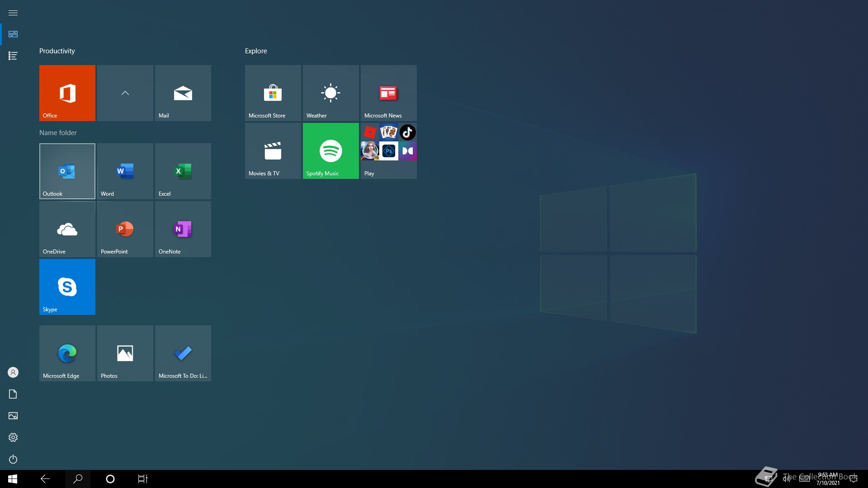
Task: Launch Word tile
Action: [125, 171]
